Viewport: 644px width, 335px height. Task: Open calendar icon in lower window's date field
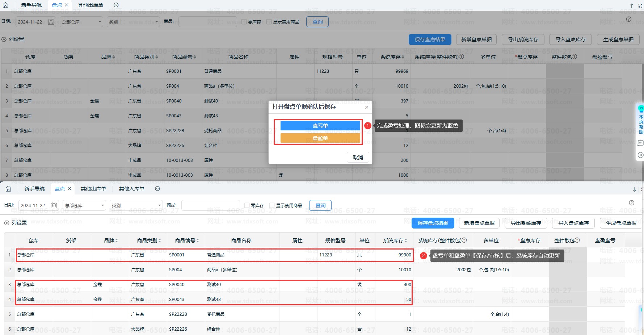(54, 205)
